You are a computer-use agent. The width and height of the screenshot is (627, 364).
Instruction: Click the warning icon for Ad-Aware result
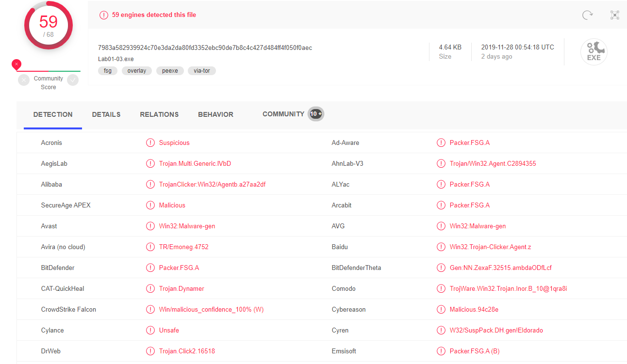click(441, 142)
